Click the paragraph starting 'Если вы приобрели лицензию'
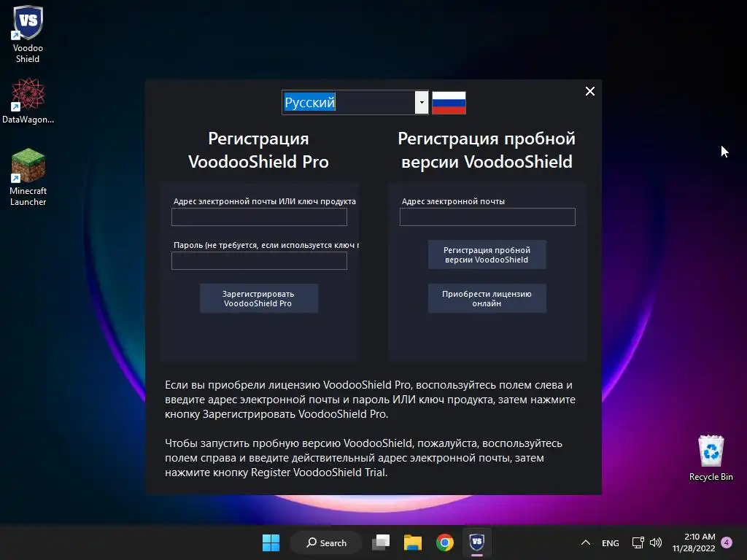Viewport: 747px width, 560px height. [370, 400]
